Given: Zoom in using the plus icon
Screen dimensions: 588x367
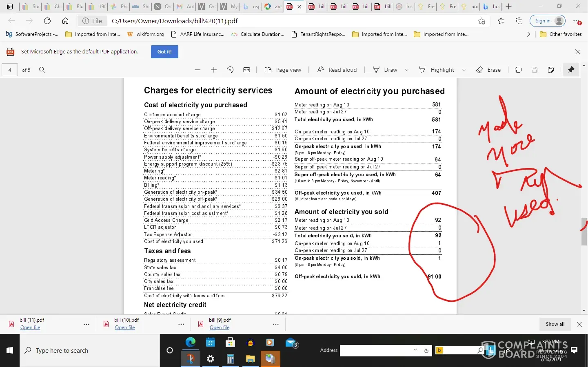Looking at the screenshot, I should [213, 70].
